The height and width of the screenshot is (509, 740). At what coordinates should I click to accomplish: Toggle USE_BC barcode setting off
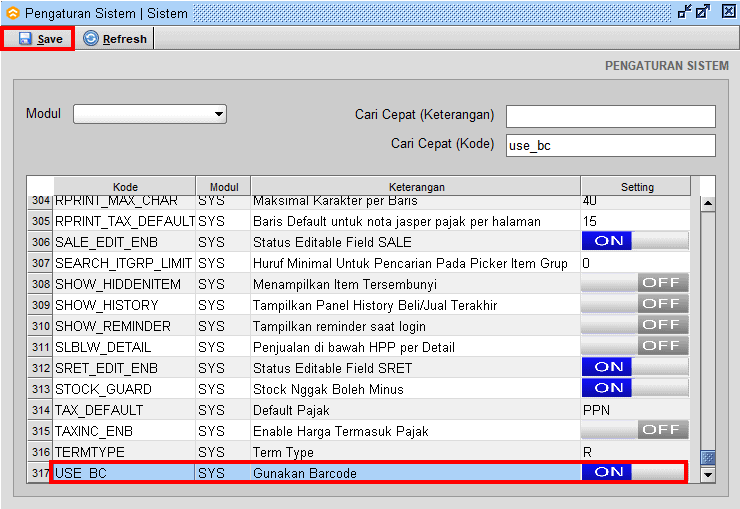633,472
